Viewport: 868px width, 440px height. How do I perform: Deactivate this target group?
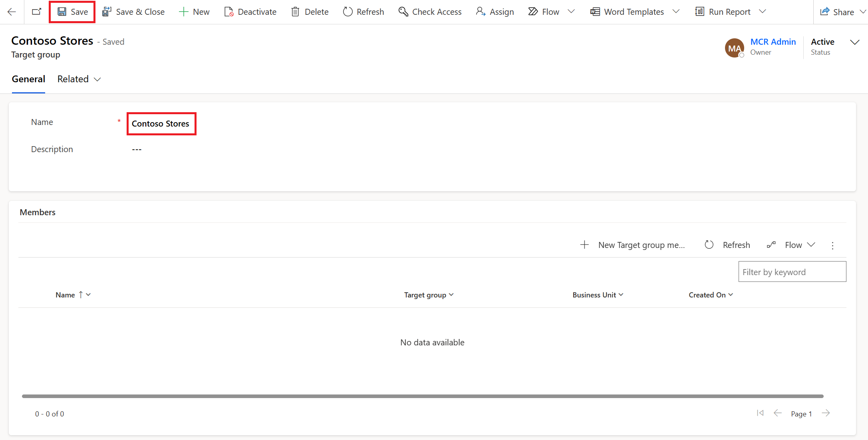pyautogui.click(x=250, y=12)
